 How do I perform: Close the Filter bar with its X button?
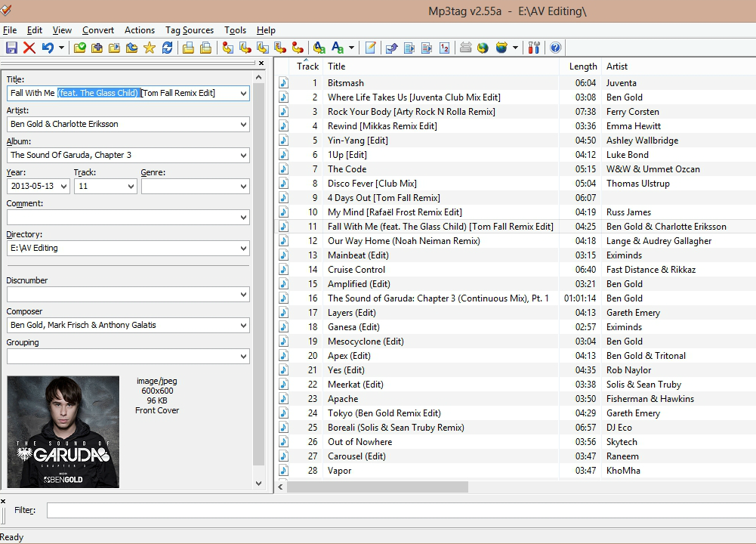(x=3, y=501)
